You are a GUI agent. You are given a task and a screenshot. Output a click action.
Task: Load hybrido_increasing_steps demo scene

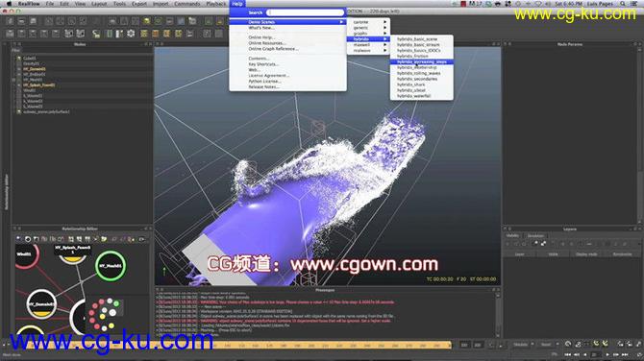(x=422, y=62)
